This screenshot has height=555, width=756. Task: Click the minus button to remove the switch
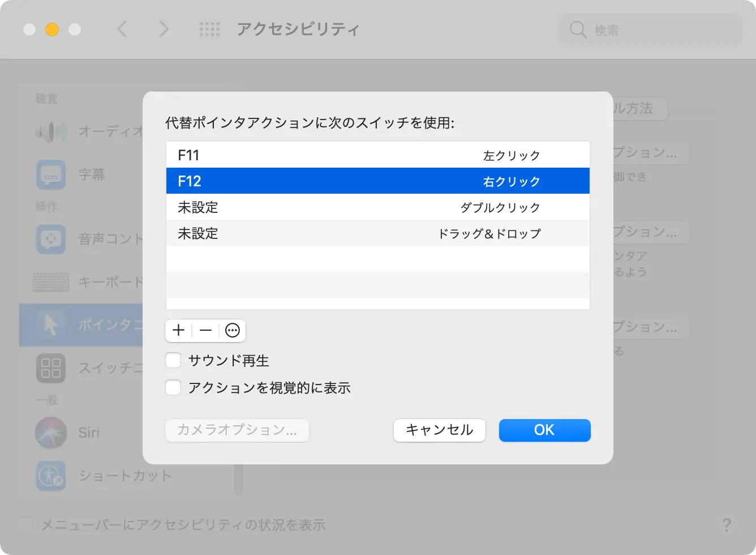[x=205, y=331]
